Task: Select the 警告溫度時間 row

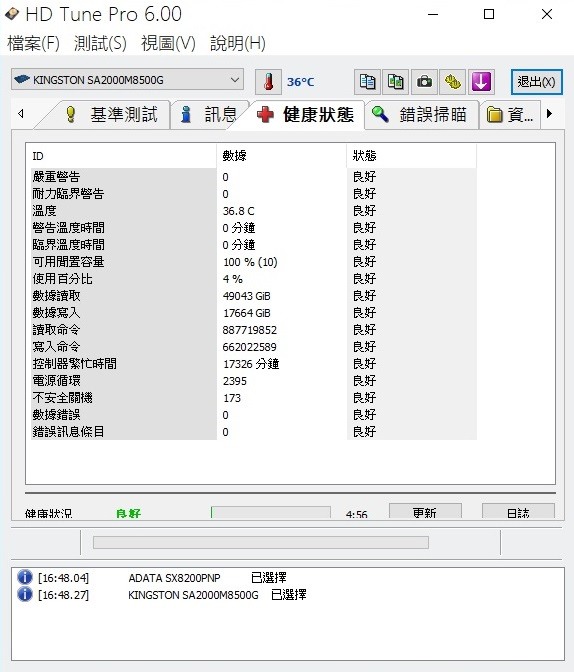Action: [x=254, y=228]
